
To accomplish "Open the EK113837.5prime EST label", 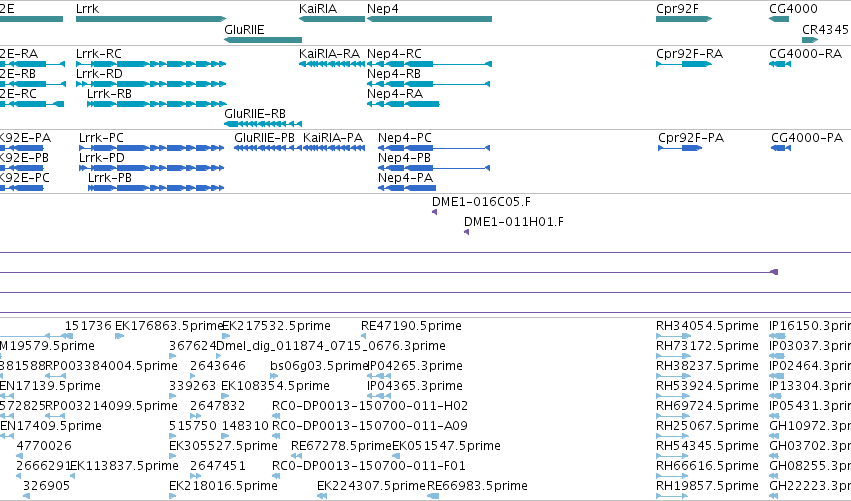I will click(x=124, y=466).
